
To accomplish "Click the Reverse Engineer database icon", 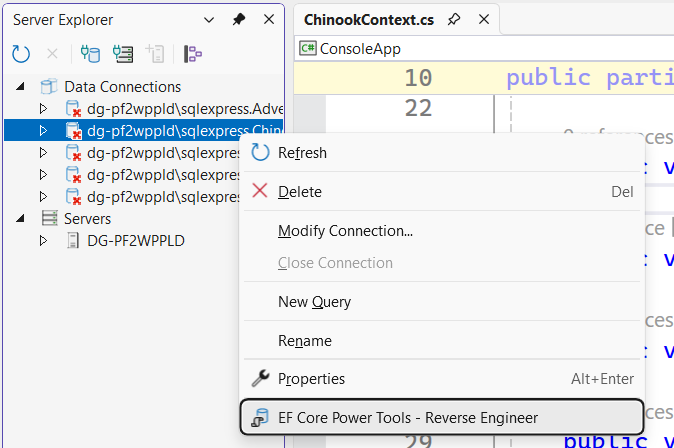I will click(260, 418).
